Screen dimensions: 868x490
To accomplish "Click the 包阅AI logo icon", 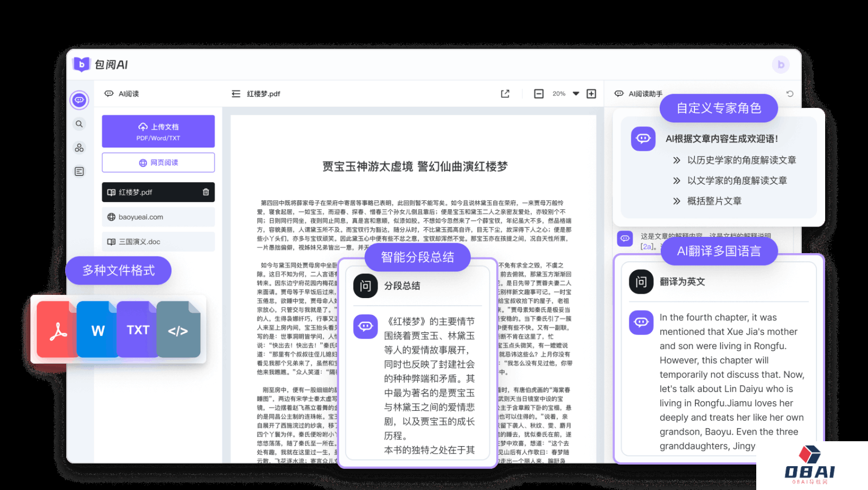I will (x=81, y=65).
